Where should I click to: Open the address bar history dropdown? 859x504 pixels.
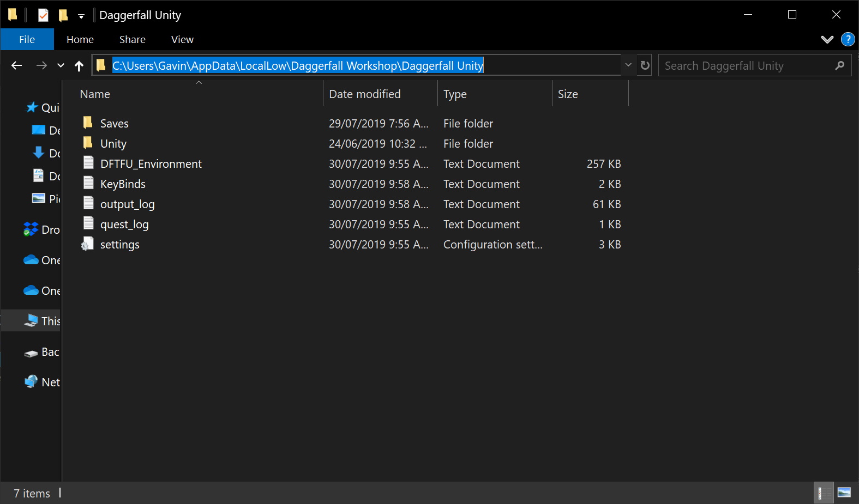click(628, 65)
